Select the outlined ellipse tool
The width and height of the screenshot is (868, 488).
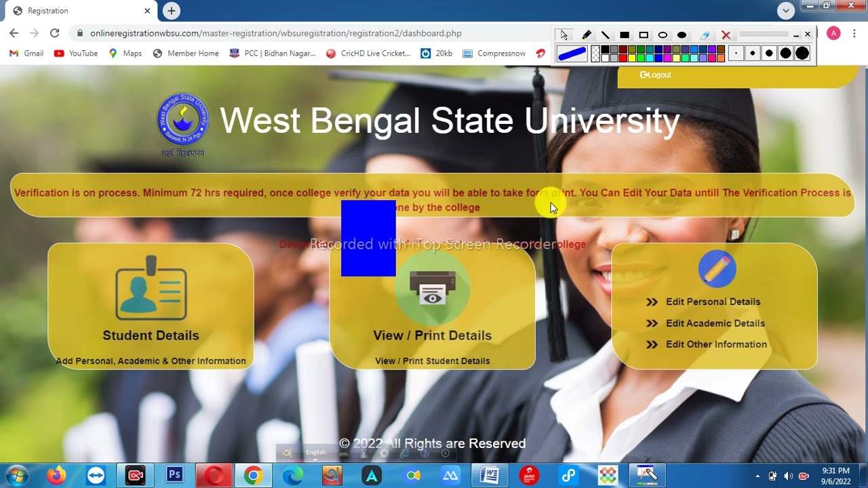click(663, 35)
